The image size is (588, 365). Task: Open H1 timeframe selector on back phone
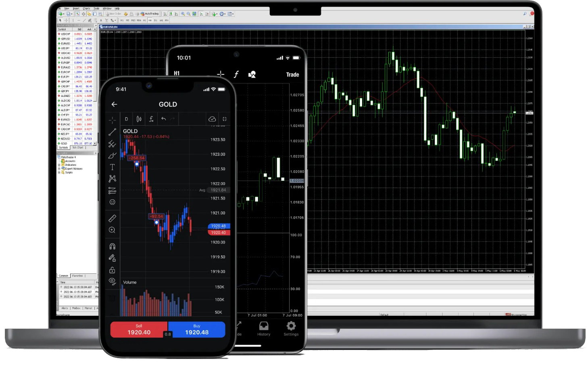pos(177,73)
